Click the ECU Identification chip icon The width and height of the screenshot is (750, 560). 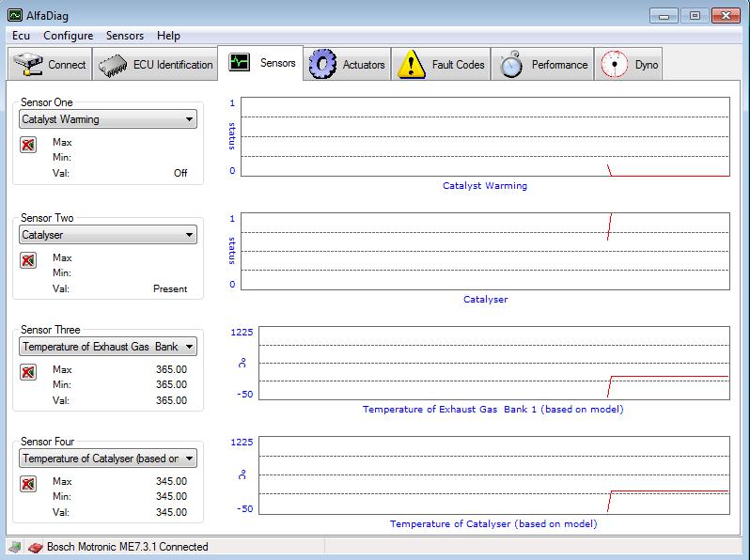114,65
